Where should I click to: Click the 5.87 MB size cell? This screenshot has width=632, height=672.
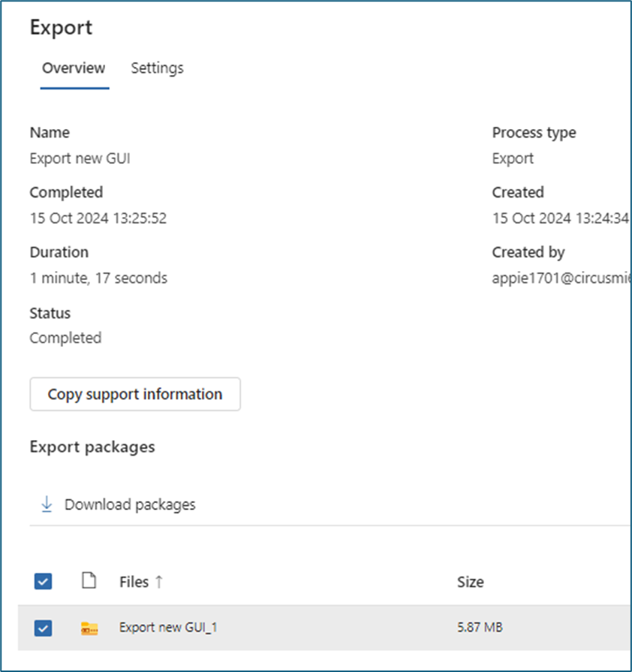(x=480, y=628)
